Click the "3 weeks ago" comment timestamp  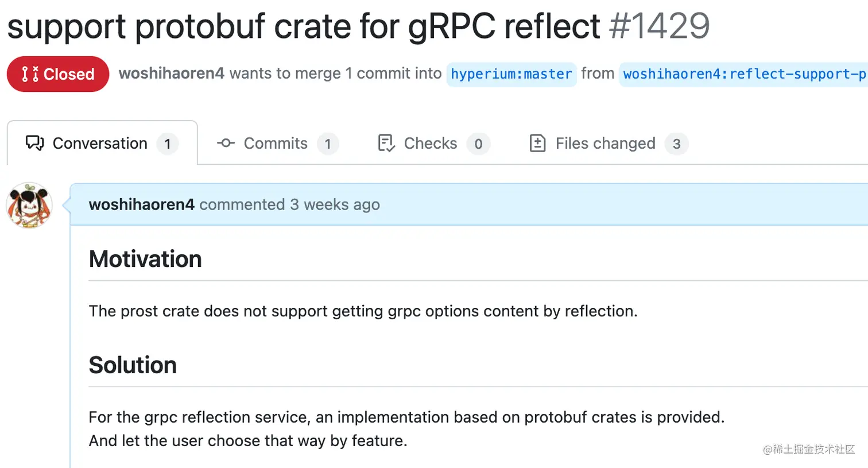point(335,204)
